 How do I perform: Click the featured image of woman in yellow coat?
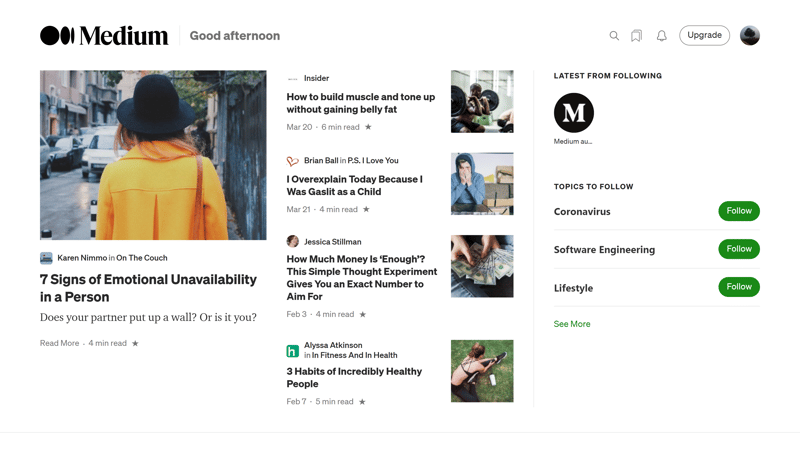click(153, 155)
